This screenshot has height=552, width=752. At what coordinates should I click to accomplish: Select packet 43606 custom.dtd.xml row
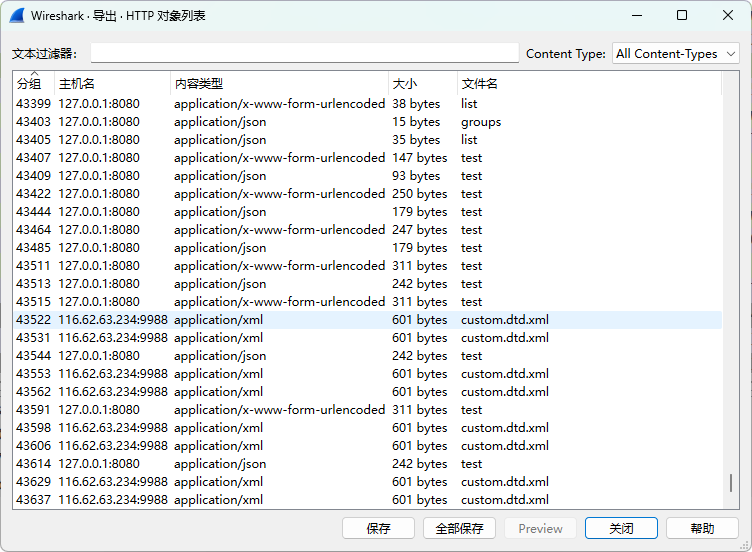pyautogui.click(x=367, y=446)
